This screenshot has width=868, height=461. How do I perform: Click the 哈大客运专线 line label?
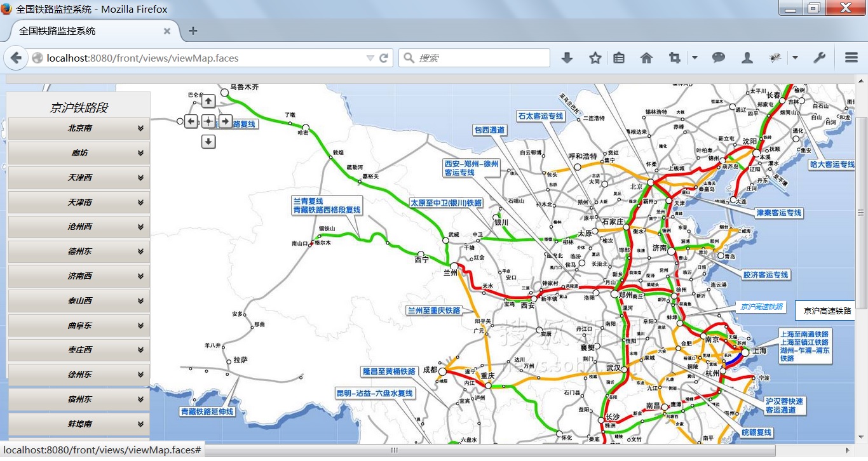point(832,164)
